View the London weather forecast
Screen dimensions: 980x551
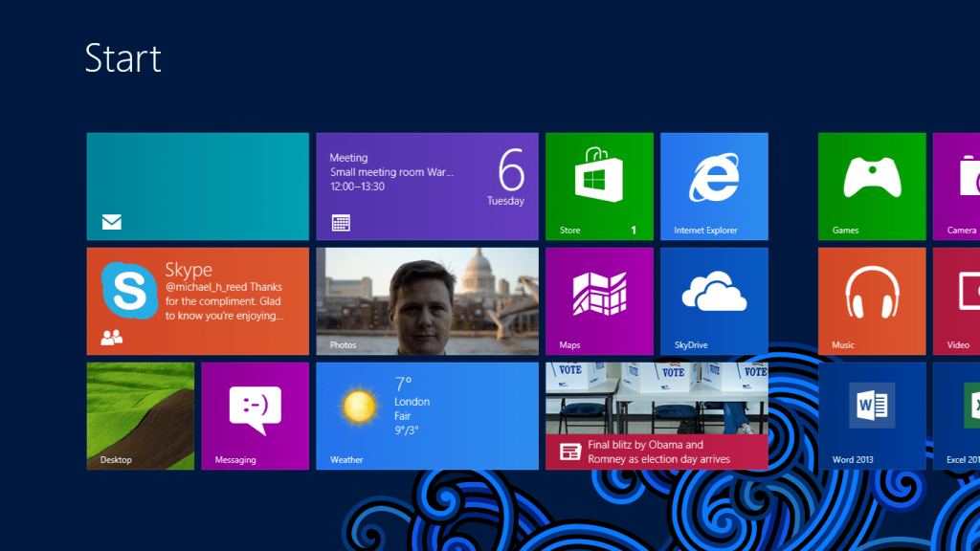click(427, 415)
